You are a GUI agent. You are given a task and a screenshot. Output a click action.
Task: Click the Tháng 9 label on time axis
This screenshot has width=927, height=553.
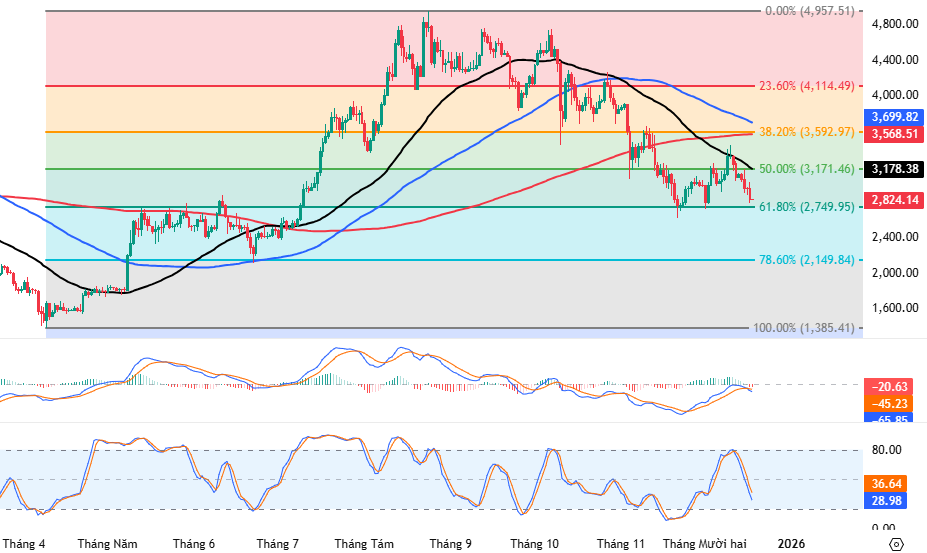[450, 544]
